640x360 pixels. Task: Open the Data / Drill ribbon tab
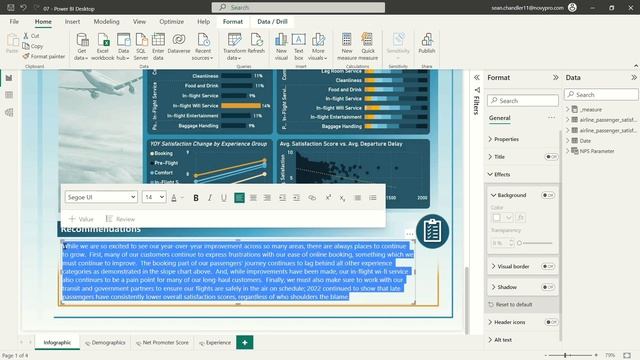coord(272,22)
